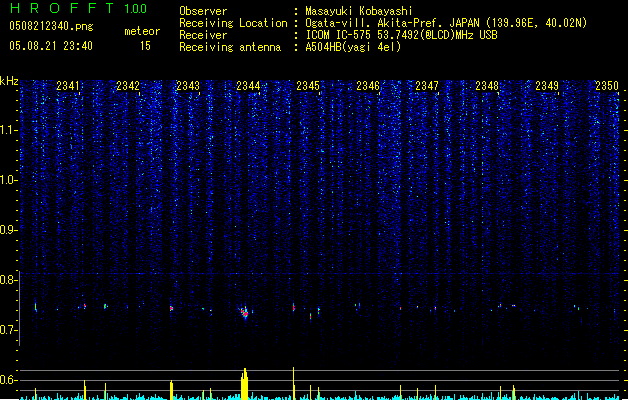Screen dimensions: 629x400
Task: Click observer name Masayuki Kobayashi
Action: point(359,11)
